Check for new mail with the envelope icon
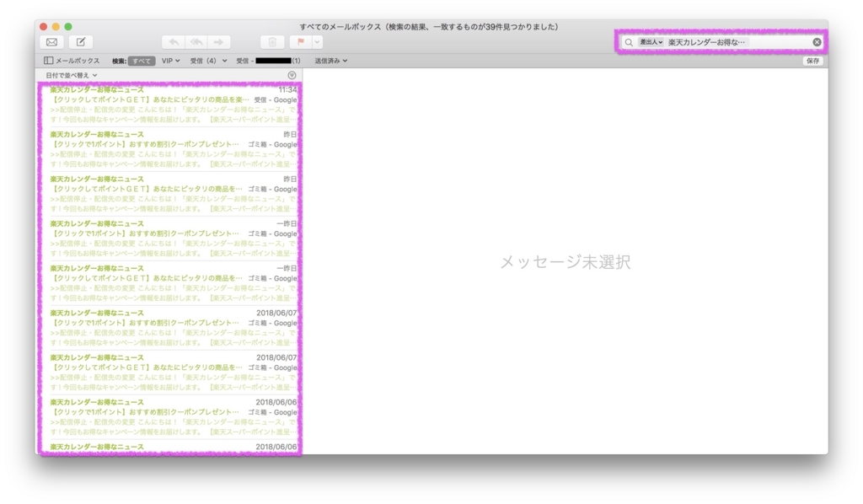Screen dimensions: 863x504 click(51, 42)
